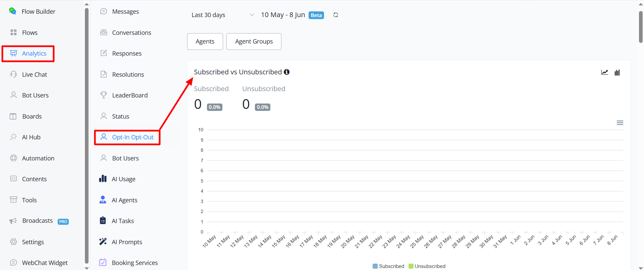Click the AI Usage bar chart icon
Viewport: 644px width, 270px height.
103,179
